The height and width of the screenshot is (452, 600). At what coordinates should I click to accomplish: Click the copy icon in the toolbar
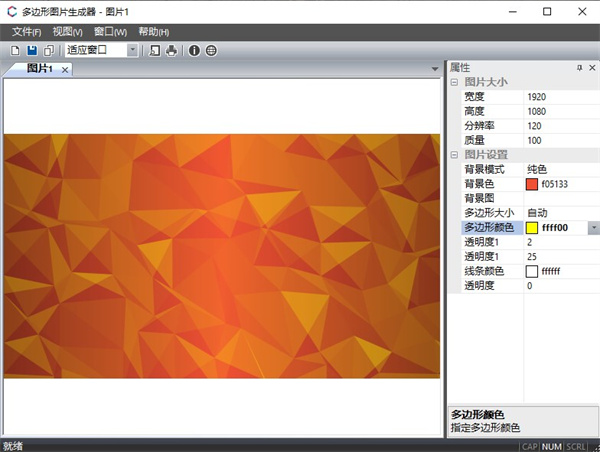tap(49, 51)
